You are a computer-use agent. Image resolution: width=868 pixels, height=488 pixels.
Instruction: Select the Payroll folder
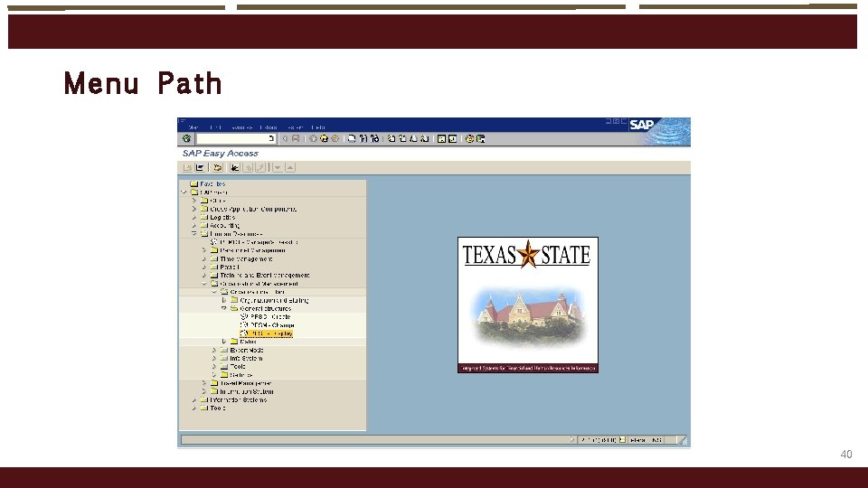pos(225,267)
